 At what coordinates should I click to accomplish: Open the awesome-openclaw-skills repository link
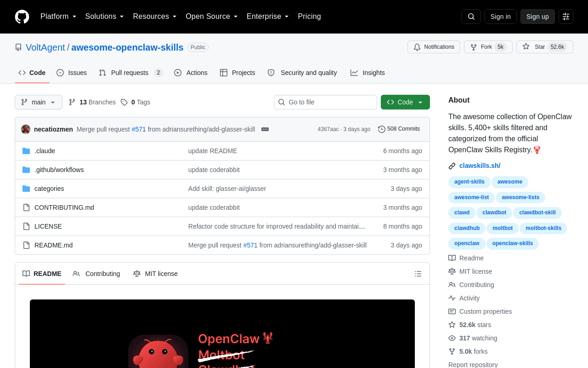(x=127, y=47)
